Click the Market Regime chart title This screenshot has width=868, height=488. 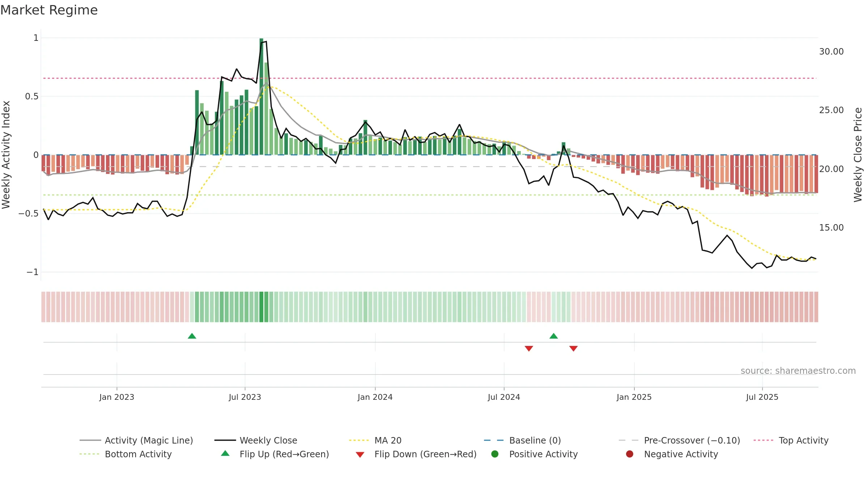click(49, 10)
